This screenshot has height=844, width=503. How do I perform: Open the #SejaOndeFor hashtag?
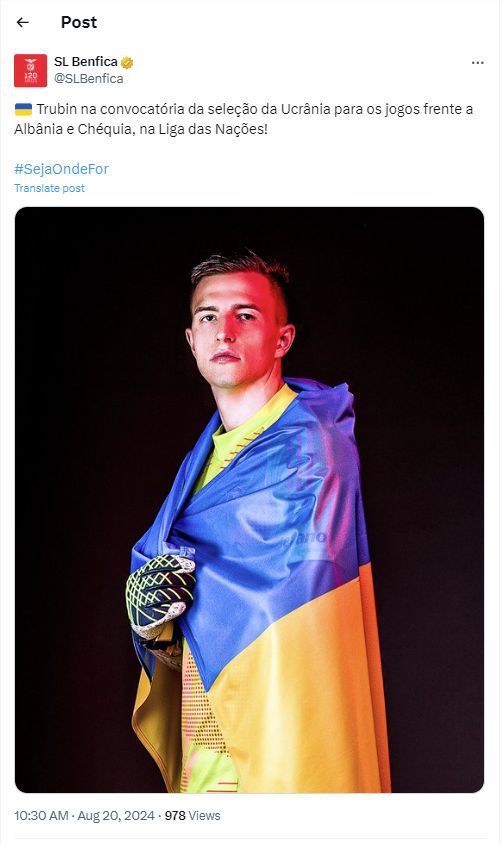tap(61, 169)
